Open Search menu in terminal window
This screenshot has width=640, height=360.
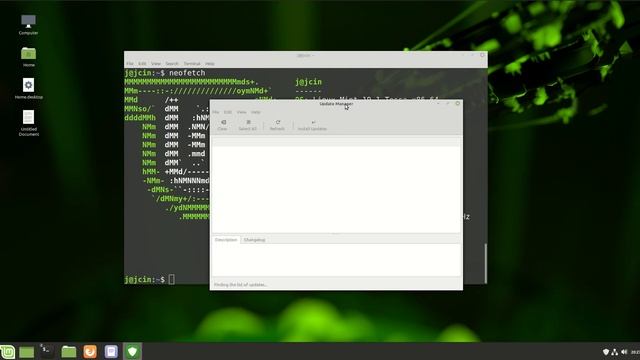(172, 64)
